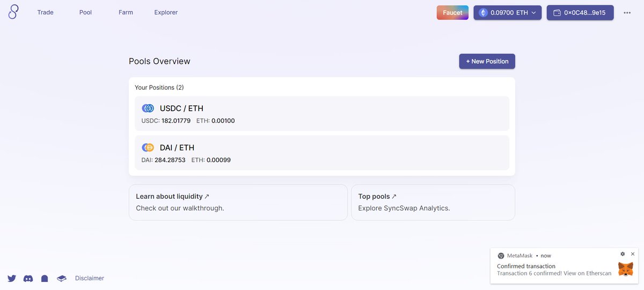Open Learn about liquidity walkthrough link
The height and width of the screenshot is (290, 644).
(x=238, y=202)
